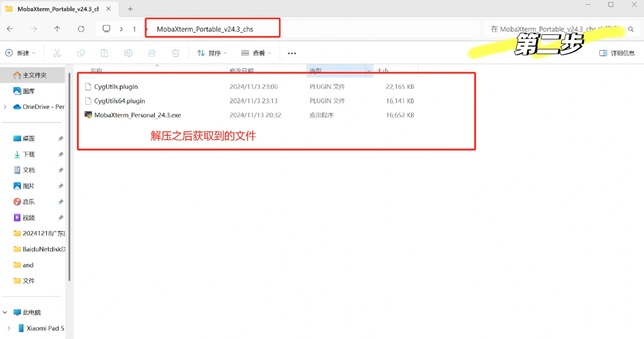Select MobaXterm_Personal_24.3.exe in file list
Viewport: 644px width, 339px height.
click(137, 115)
